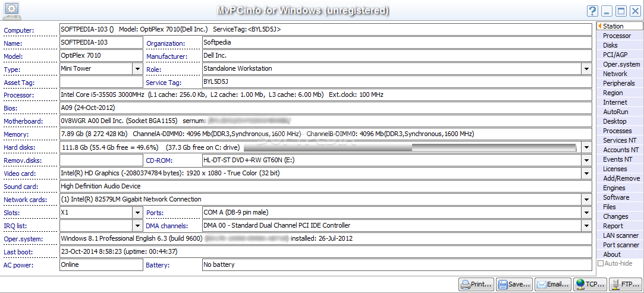The height and width of the screenshot is (293, 644).
Task: Click the empty Remov.disks field
Action: (x=101, y=160)
